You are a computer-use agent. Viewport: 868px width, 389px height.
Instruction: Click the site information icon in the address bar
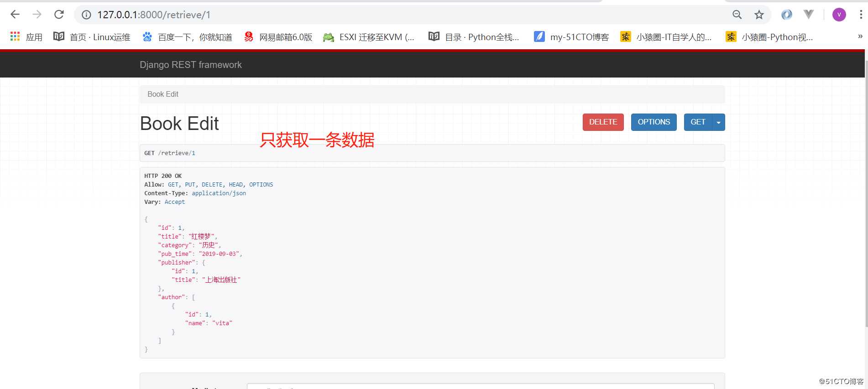point(86,15)
